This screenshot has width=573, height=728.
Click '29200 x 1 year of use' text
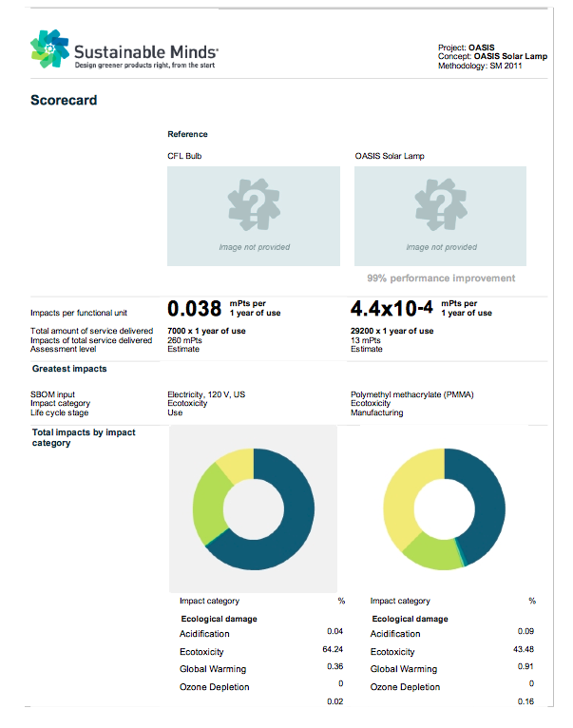392,331
